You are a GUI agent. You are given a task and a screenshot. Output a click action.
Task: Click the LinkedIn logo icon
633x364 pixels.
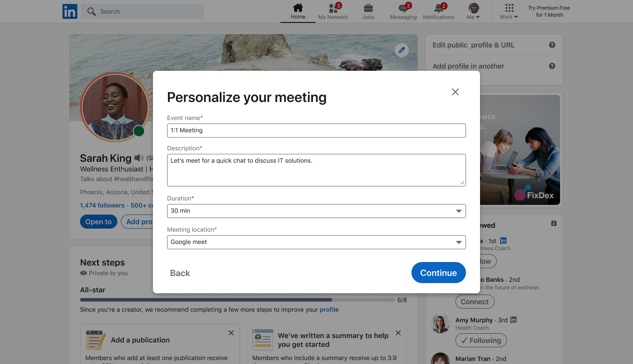pos(70,11)
